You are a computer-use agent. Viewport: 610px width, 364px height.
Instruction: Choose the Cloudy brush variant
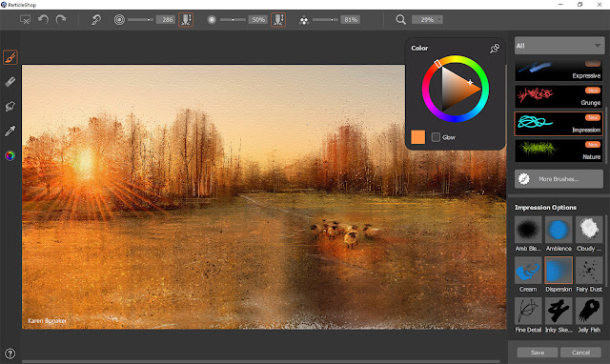point(589,234)
